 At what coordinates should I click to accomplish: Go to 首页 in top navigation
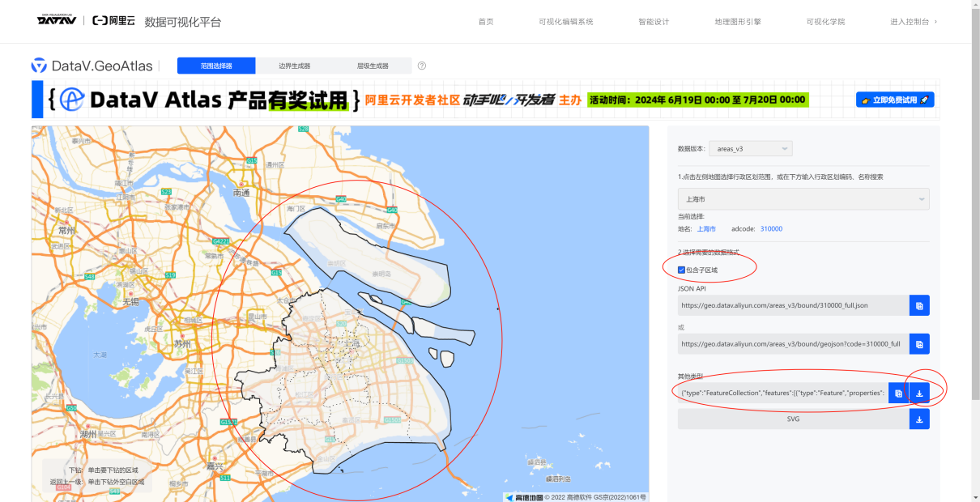(486, 22)
